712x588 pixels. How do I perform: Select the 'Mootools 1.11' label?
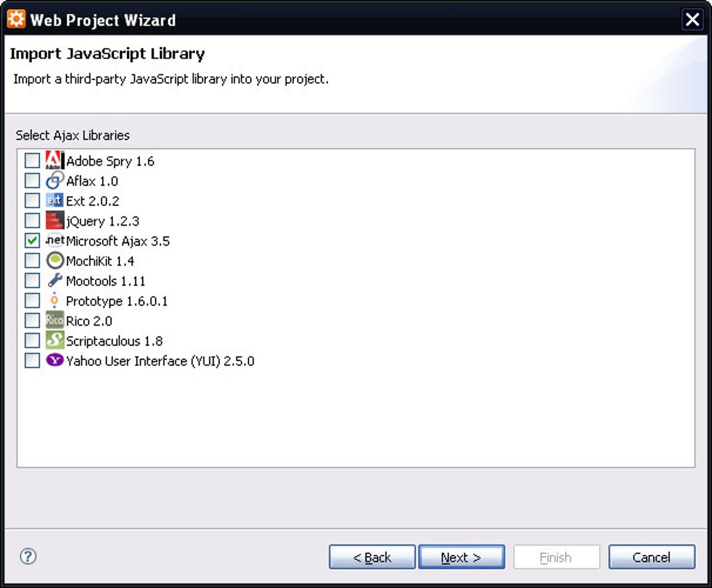pyautogui.click(x=106, y=281)
